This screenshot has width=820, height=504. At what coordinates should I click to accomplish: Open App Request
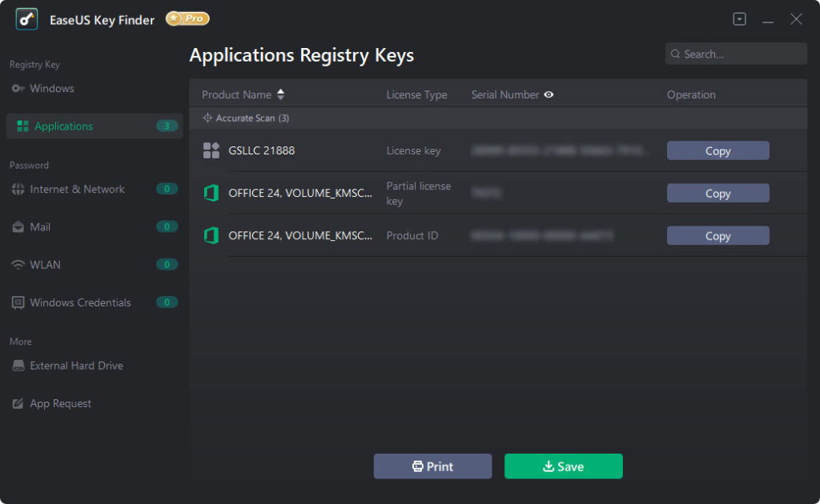click(60, 403)
